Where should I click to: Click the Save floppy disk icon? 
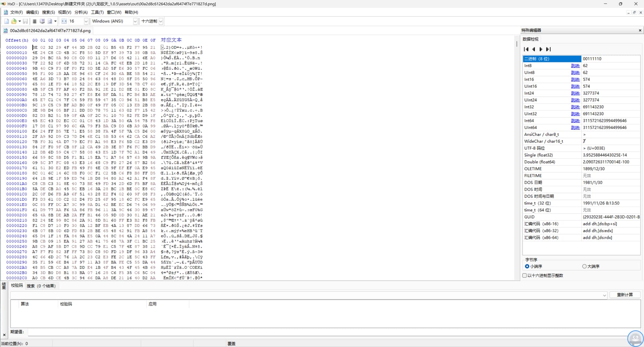click(x=25, y=21)
